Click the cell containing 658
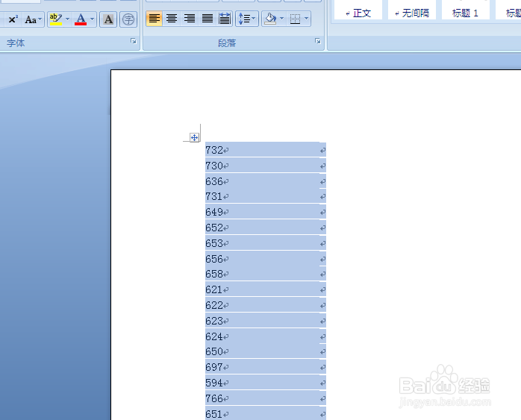This screenshot has width=521, height=420. [x=263, y=274]
